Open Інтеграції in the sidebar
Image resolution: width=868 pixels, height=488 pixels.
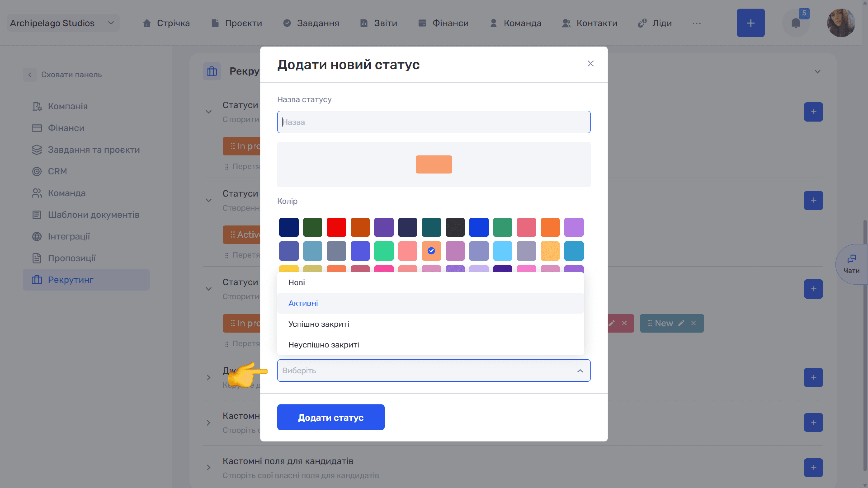86,236
